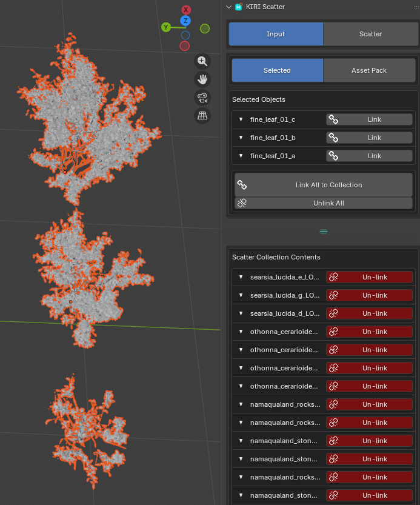The height and width of the screenshot is (505, 420).
Task: Link fine_leaf_01_b to the collection
Action: tap(369, 138)
